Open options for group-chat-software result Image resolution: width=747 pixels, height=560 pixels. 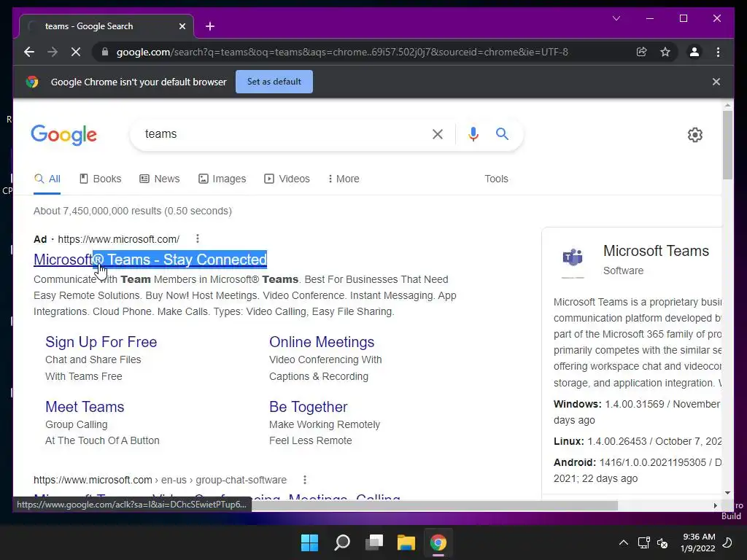click(x=305, y=480)
